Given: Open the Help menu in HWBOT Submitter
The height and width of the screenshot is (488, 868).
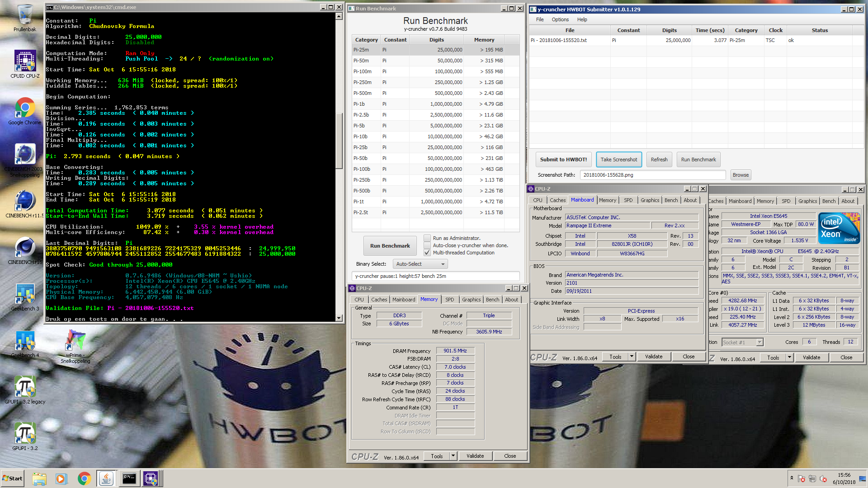Looking at the screenshot, I should 582,19.
